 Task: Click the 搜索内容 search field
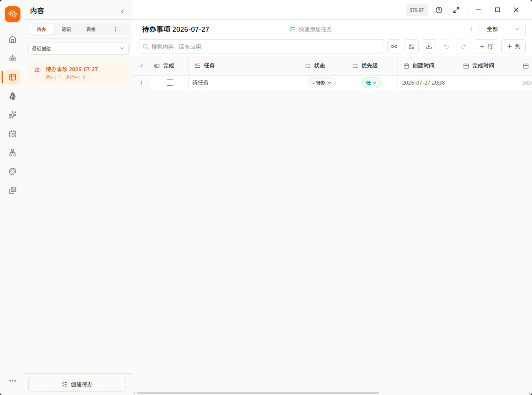pyautogui.click(x=261, y=46)
